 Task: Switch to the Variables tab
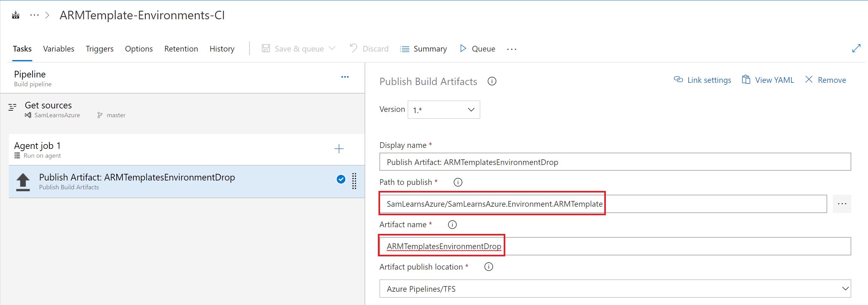click(x=58, y=49)
